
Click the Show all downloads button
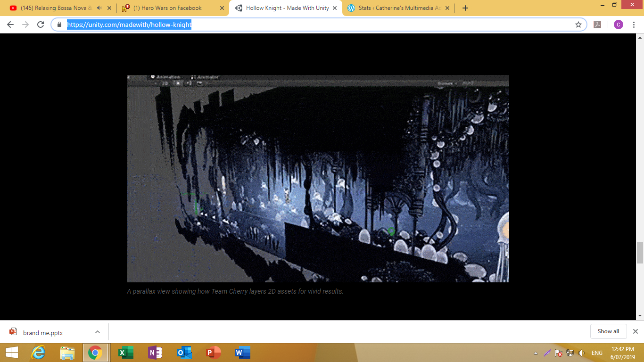(608, 331)
